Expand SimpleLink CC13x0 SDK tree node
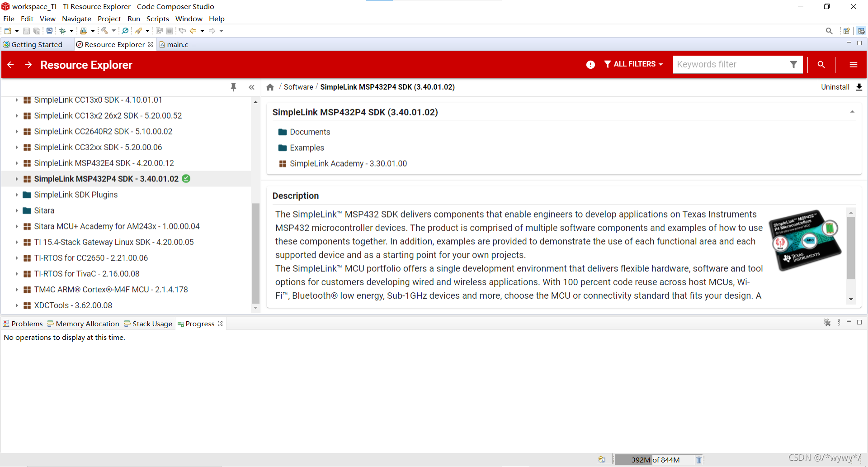This screenshot has height=467, width=868. (17, 100)
